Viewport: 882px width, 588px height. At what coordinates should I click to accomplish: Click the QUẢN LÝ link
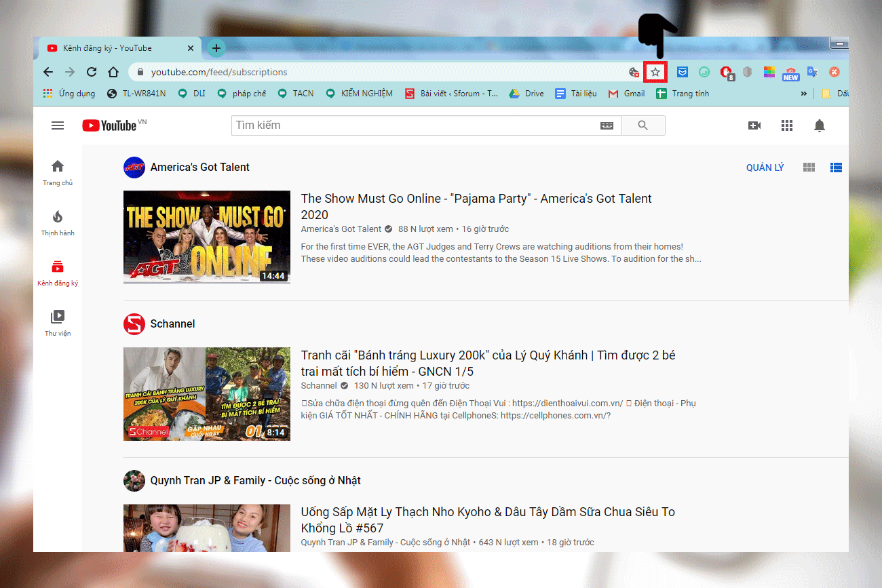pyautogui.click(x=765, y=168)
